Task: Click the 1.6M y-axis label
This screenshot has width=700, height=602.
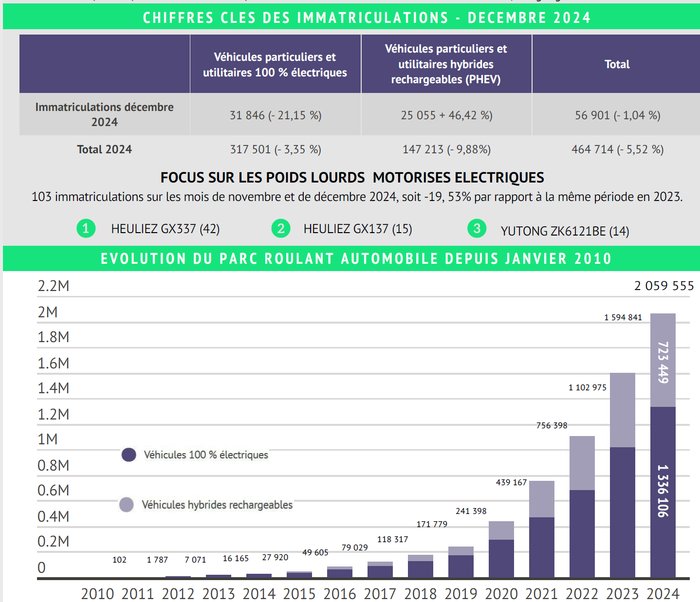Action: 54,363
